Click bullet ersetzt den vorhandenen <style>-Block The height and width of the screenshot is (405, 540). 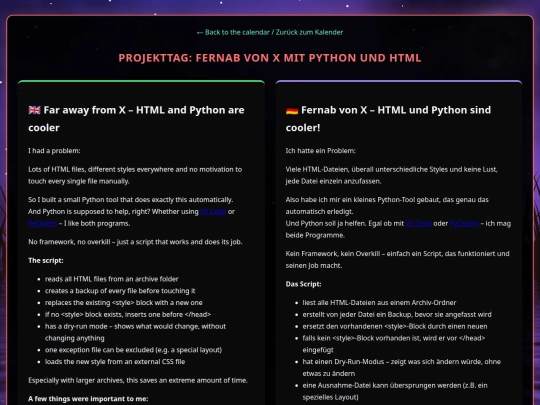(395, 326)
